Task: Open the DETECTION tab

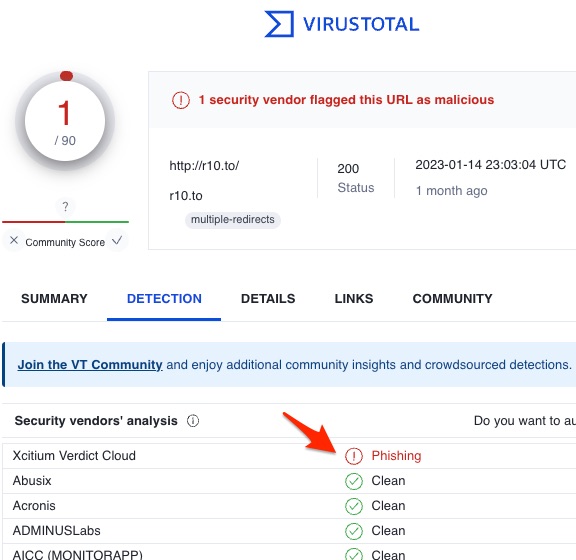Action: [164, 299]
